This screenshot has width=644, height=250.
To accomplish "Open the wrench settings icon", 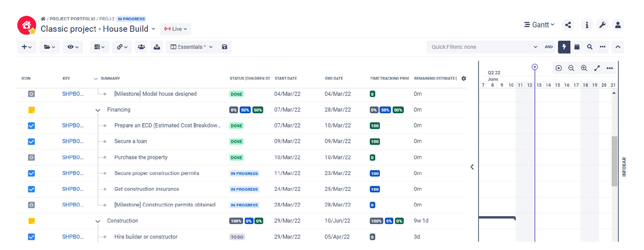I will pos(602,25).
